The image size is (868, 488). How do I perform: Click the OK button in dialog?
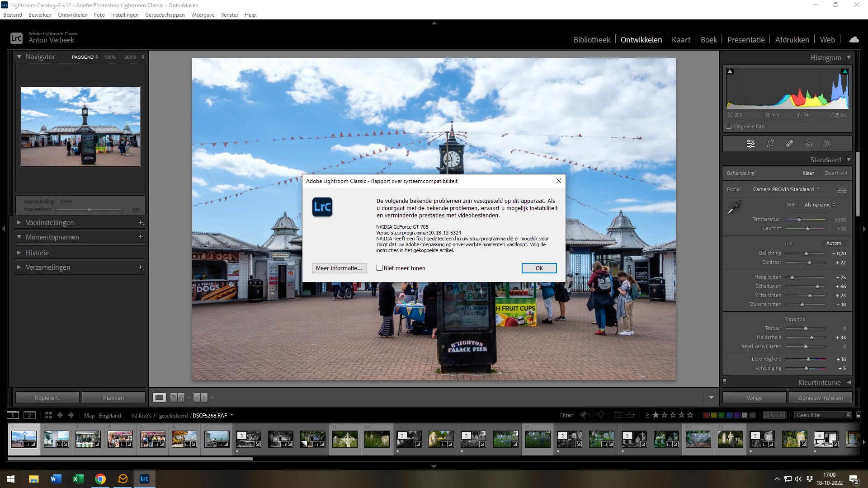(539, 268)
